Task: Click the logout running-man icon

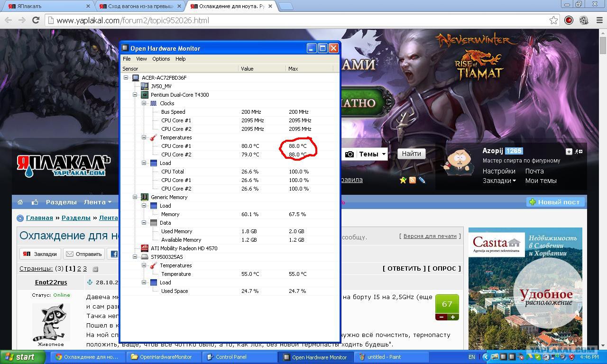Action: pyautogui.click(x=579, y=152)
